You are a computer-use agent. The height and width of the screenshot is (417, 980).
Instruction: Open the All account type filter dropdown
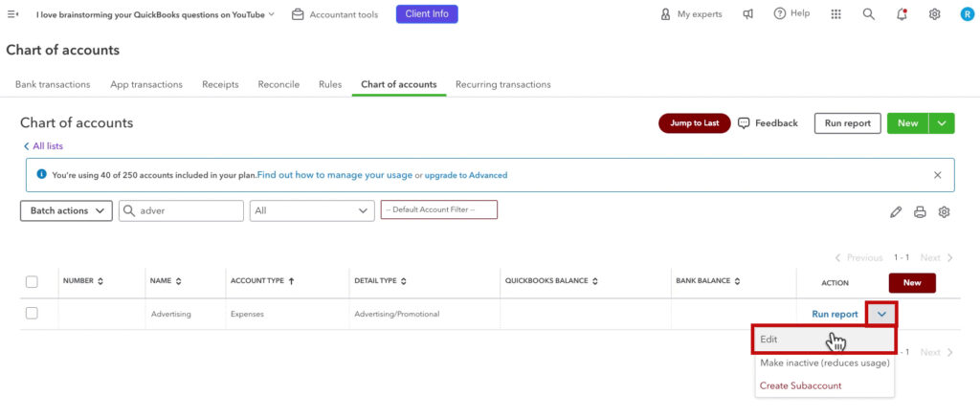312,211
